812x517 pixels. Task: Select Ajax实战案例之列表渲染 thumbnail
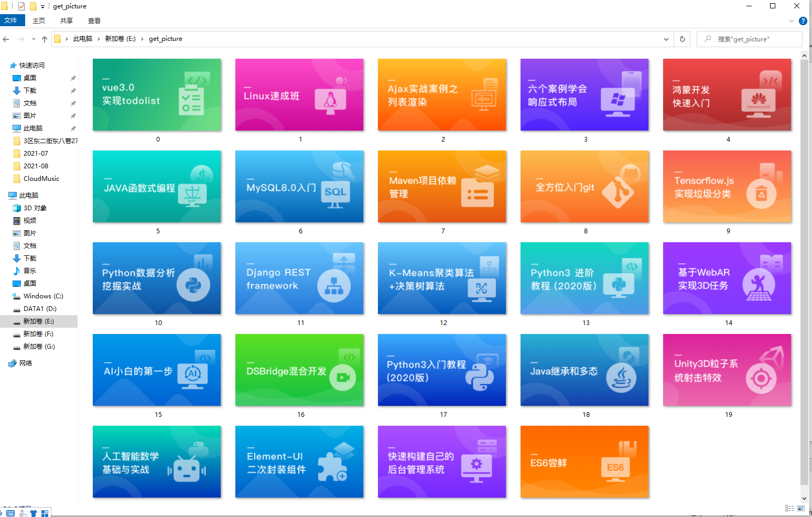click(442, 95)
